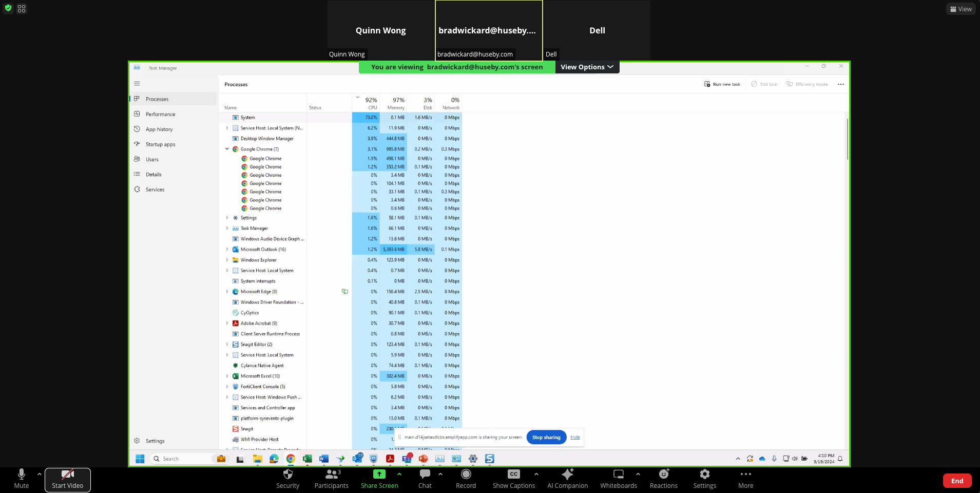The height and width of the screenshot is (493, 980).
Task: Open Excel from the taskbar
Action: coord(307,459)
